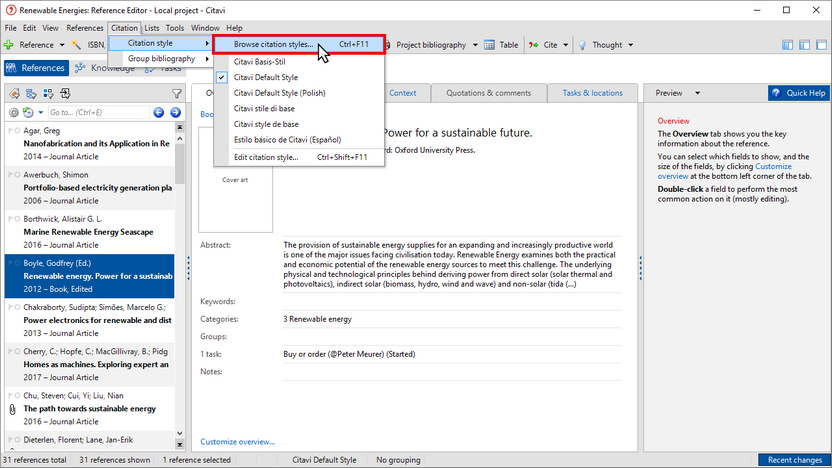Switch to the Context tab
This screenshot has height=468, width=832.
click(403, 93)
